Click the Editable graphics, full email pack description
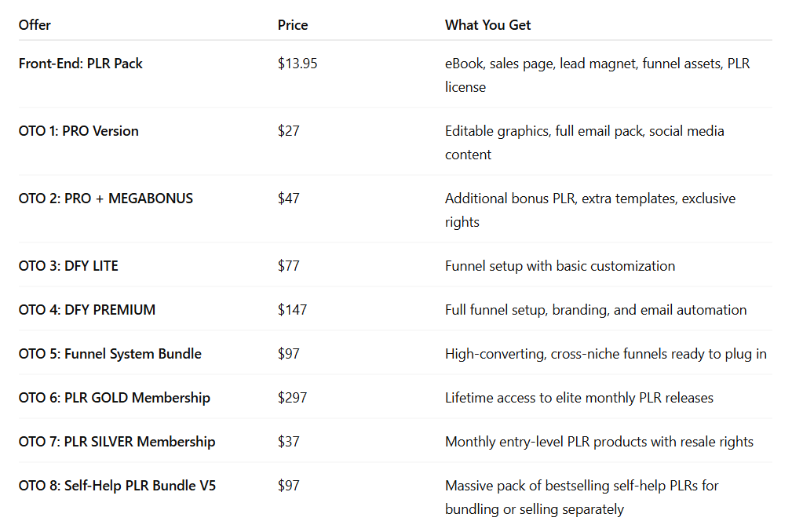 [x=585, y=142]
